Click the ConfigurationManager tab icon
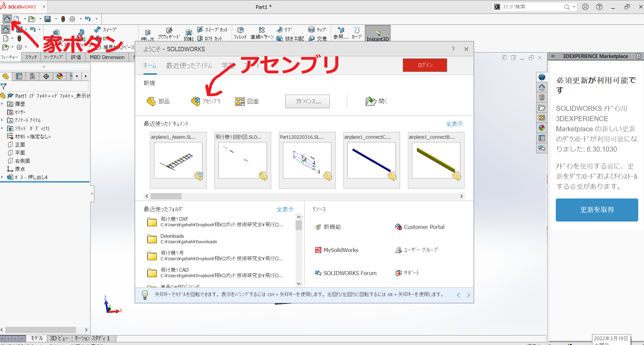This screenshot has width=644, height=345. (x=33, y=76)
